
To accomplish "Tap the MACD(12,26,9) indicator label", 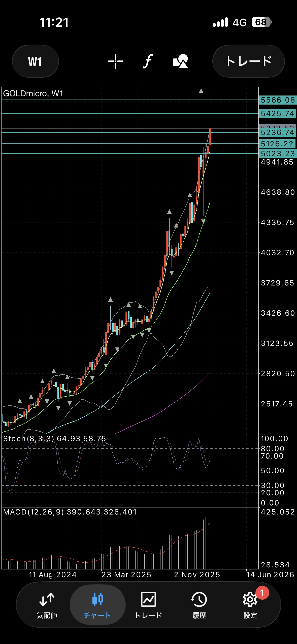I will point(33,512).
